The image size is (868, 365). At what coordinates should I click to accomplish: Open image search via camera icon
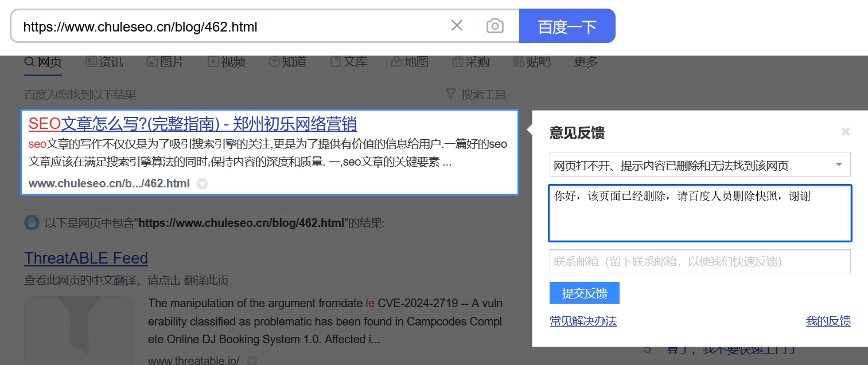pyautogui.click(x=495, y=26)
